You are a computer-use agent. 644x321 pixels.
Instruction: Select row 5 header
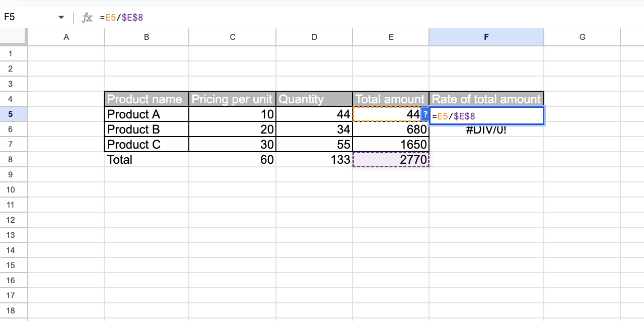click(14, 114)
